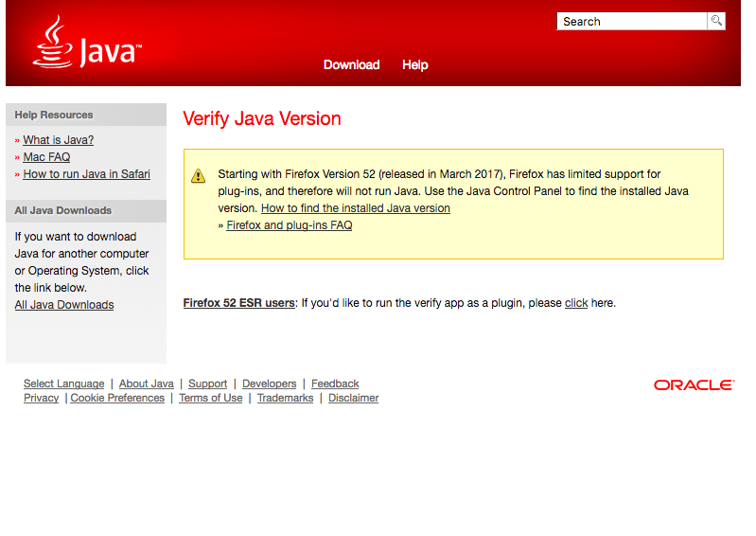
Task: Open the Terms of Use link
Action: pos(210,398)
